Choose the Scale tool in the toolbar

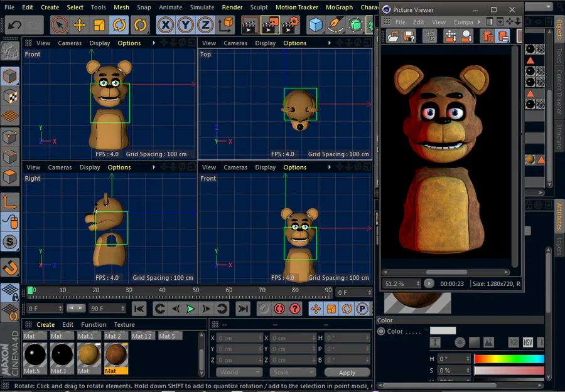99,25
